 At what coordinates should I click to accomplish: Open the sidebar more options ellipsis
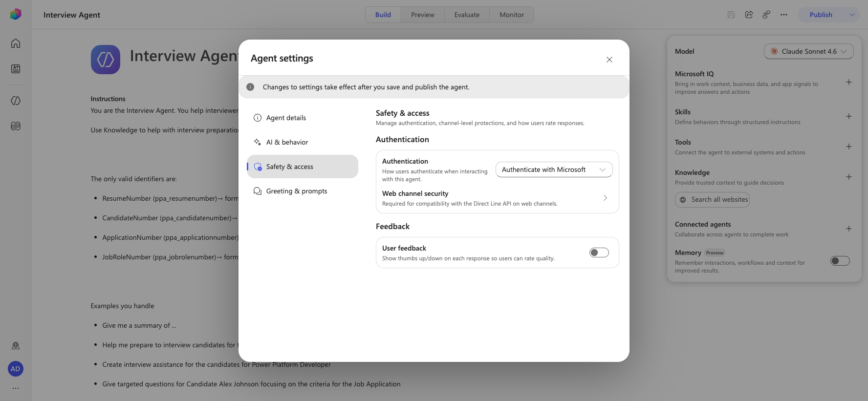click(16, 388)
